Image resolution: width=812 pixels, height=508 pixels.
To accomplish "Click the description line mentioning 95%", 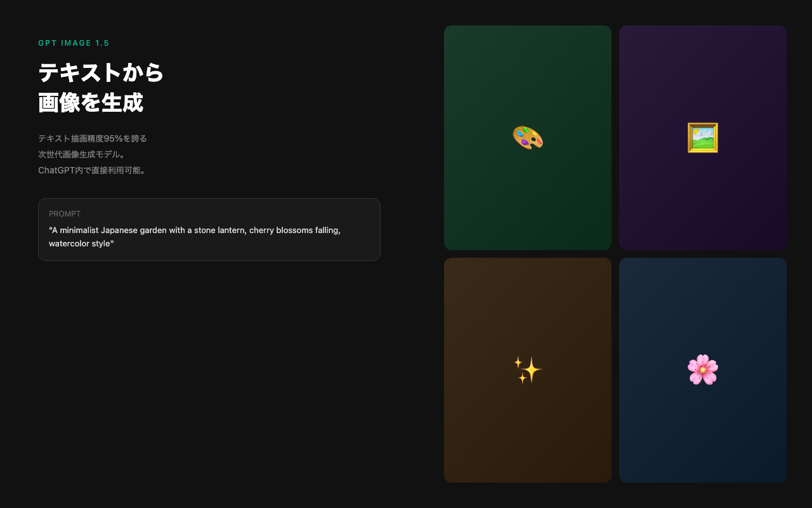I will [93, 138].
